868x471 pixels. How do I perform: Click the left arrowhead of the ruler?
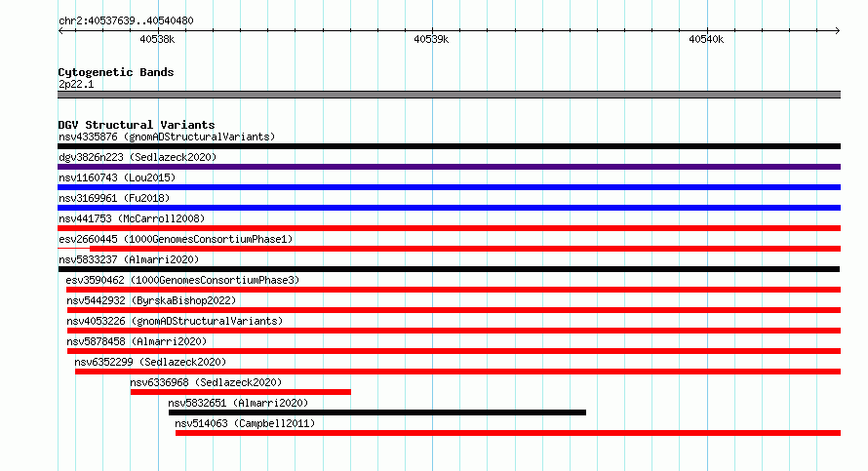pos(60,31)
